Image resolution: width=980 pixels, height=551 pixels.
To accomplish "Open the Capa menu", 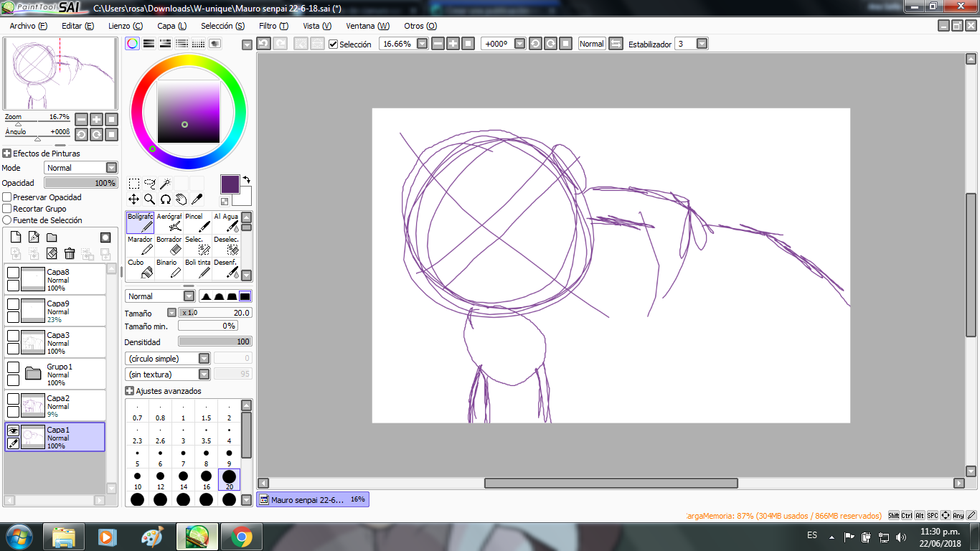I will (171, 26).
